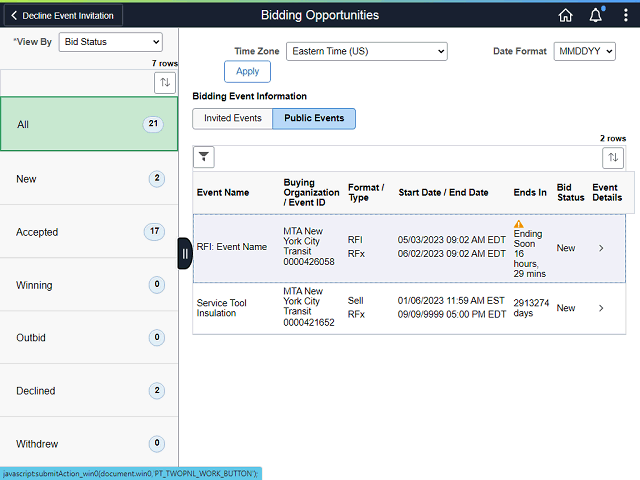
Task: Select the Outbid status row
Action: pyautogui.click(x=89, y=338)
